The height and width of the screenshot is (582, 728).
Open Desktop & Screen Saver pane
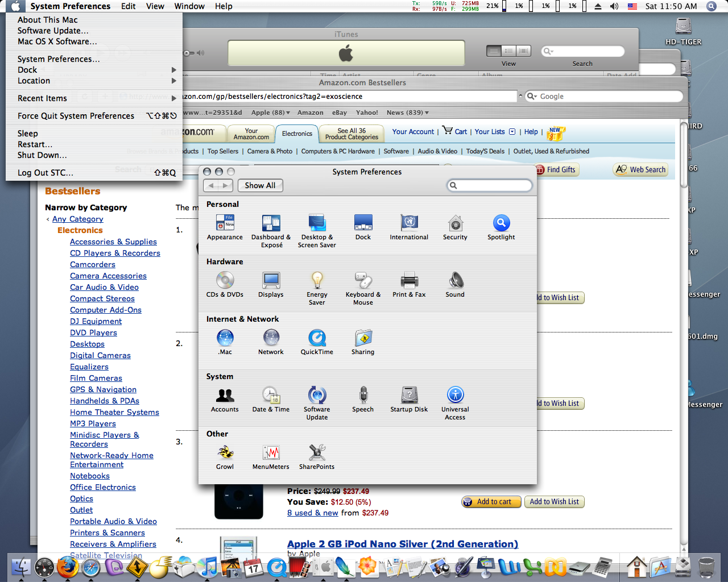pyautogui.click(x=317, y=231)
